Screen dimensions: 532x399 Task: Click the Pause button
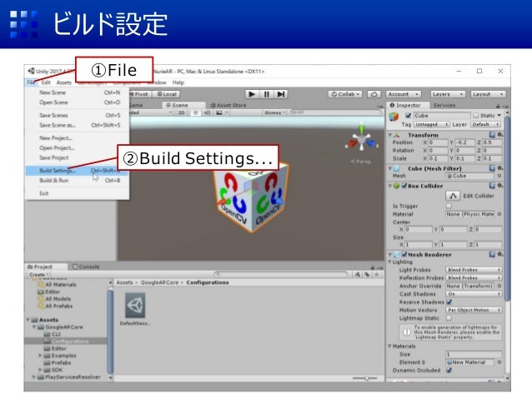266,94
